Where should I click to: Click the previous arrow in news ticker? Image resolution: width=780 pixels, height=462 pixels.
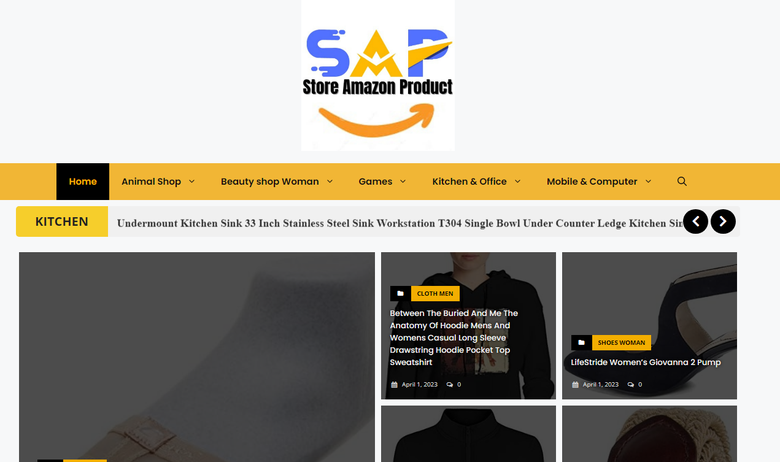(695, 221)
